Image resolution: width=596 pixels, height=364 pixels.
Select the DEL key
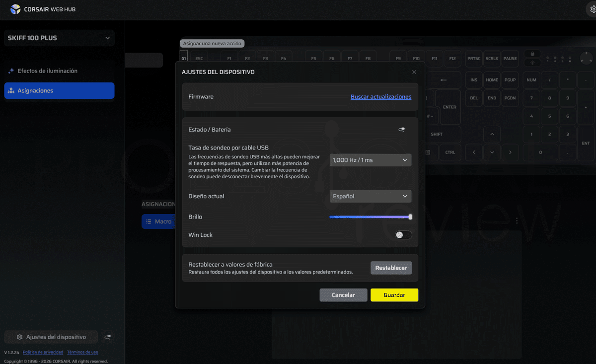(474, 98)
